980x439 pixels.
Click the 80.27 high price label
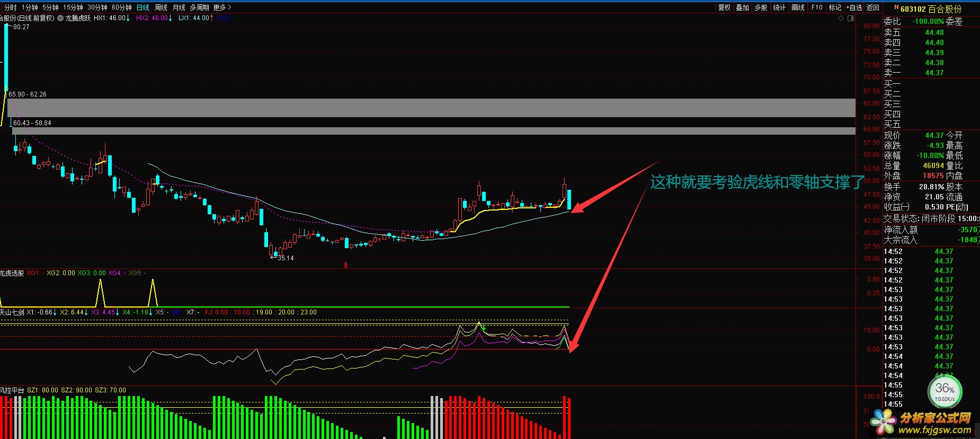tap(21, 27)
